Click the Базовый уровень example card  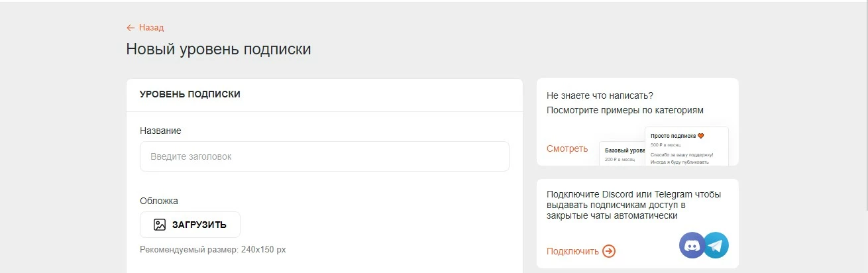pos(622,154)
